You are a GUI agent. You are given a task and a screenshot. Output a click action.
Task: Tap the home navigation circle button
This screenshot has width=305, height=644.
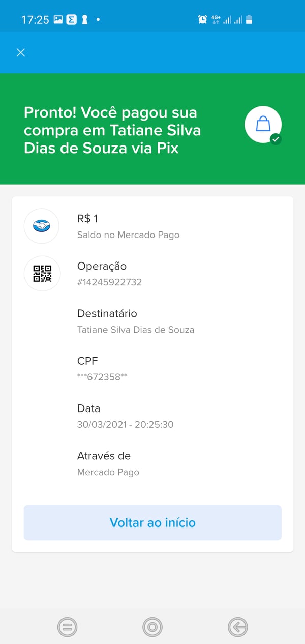152,627
